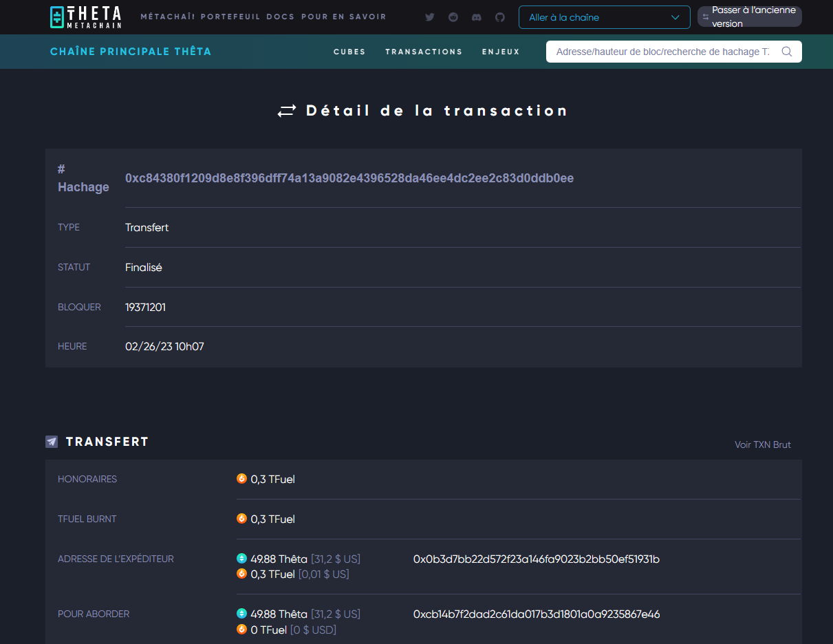Open sender address 0x0b3d7bb22d...

[x=537, y=559]
